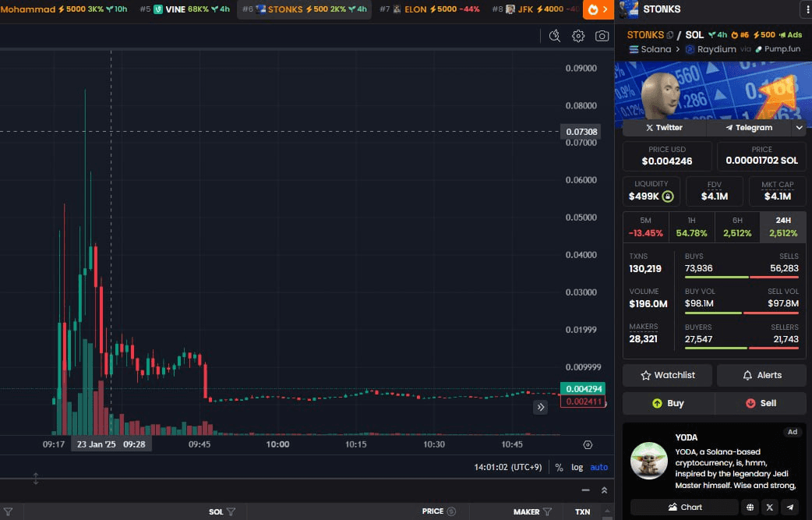This screenshot has height=520, width=812.
Task: Open trending token #8 JFK
Action: [535, 9]
